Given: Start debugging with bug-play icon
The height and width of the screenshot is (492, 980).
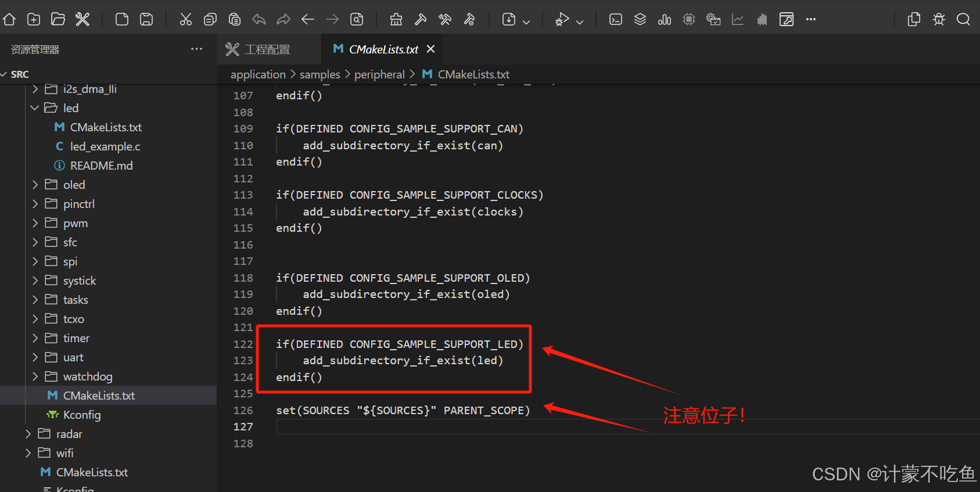Looking at the screenshot, I should point(562,20).
